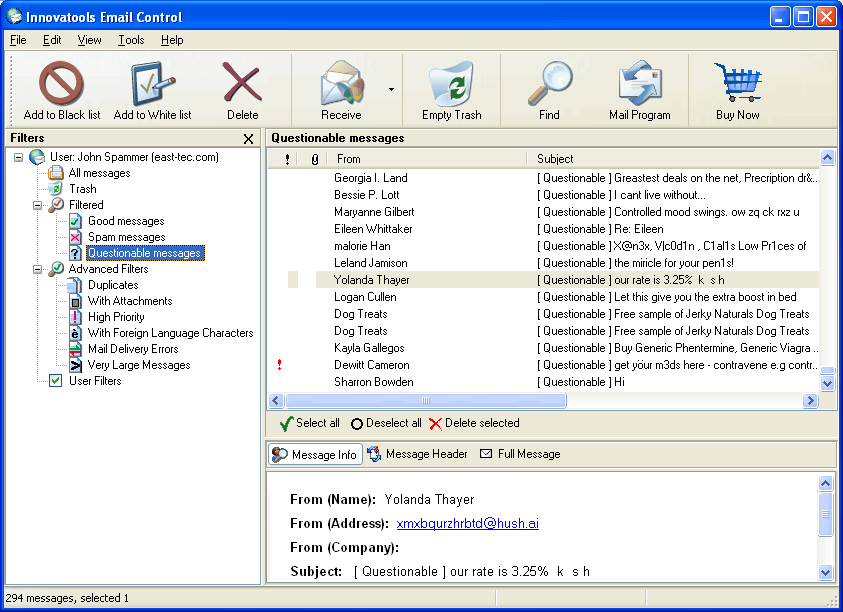Click the Very Large Messages icon
843x612 pixels.
coord(75,366)
